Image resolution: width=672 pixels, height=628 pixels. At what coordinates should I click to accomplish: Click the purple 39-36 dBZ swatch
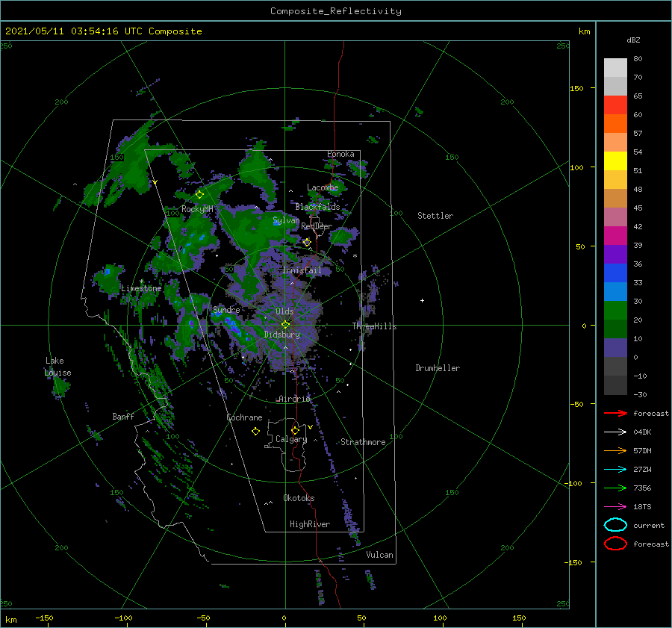tap(615, 255)
